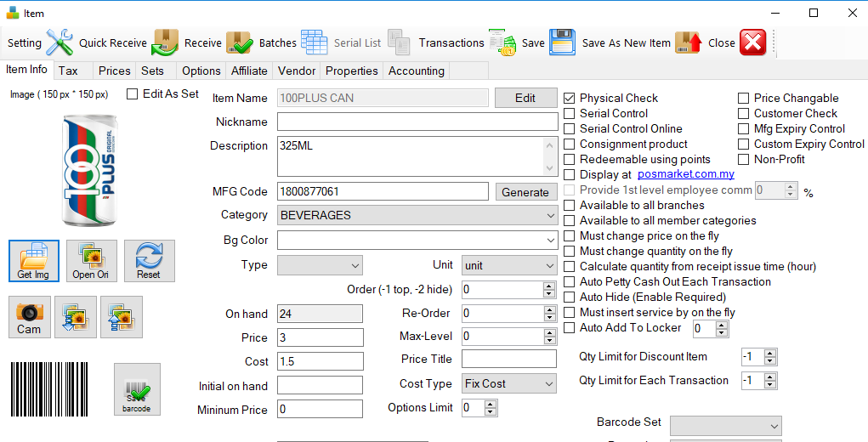
Task: Click the Open Ori image button
Action: pos(91,261)
